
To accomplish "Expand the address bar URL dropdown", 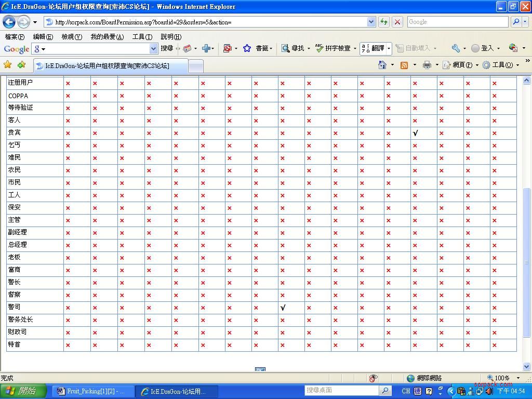I will click(x=371, y=22).
